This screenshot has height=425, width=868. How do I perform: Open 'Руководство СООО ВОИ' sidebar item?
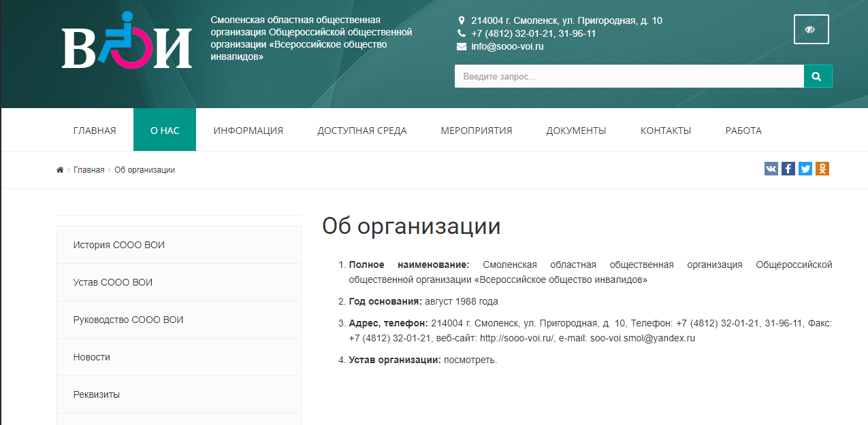coord(179,320)
